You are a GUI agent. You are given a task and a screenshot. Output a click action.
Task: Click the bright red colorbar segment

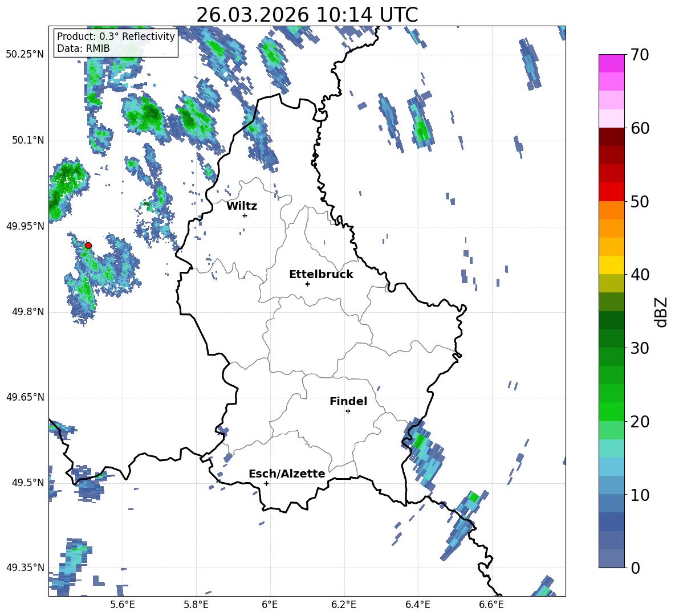coord(611,192)
